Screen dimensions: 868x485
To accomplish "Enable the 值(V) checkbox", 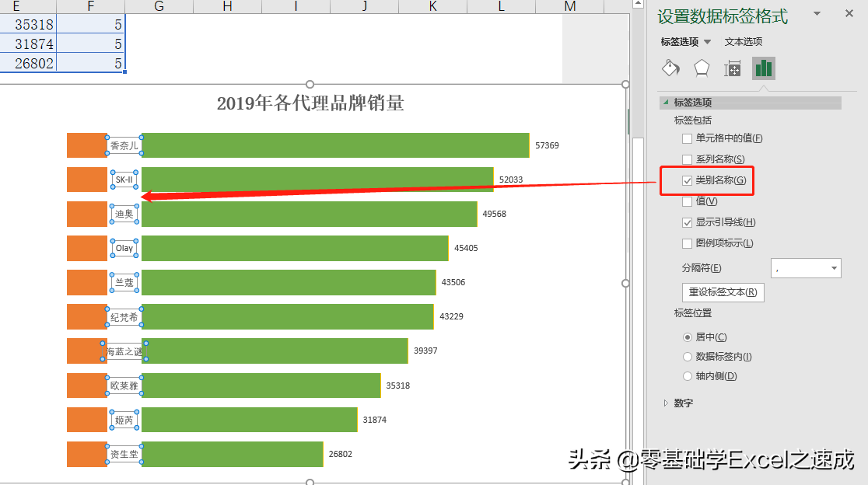I will 688,201.
